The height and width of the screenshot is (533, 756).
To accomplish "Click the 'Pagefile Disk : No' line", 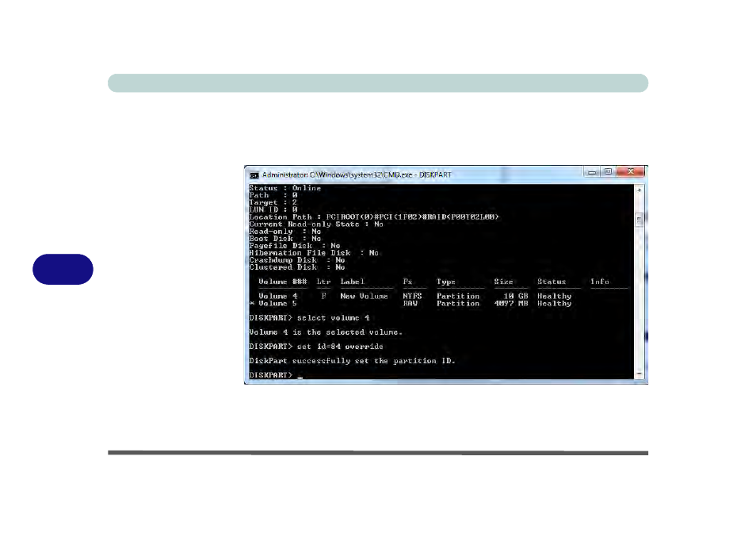I will coord(295,246).
